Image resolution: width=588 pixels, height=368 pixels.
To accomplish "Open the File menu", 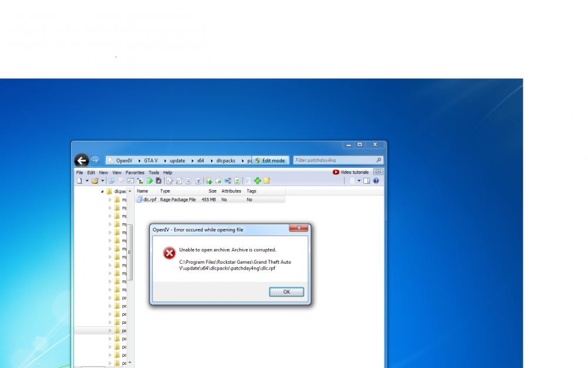I will pyautogui.click(x=79, y=173).
